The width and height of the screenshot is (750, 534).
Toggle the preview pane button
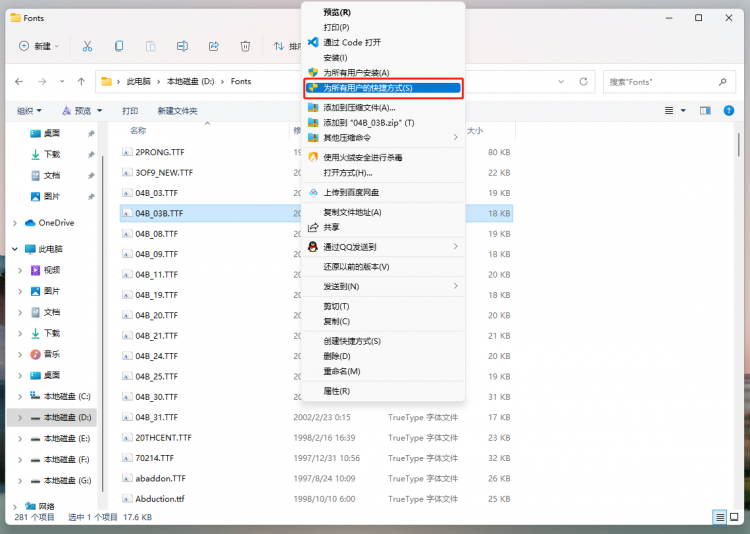point(705,111)
